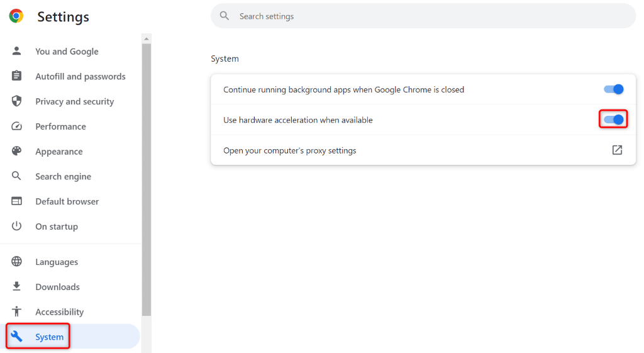Go to Search engine settings
This screenshot has width=644, height=353.
pos(63,177)
